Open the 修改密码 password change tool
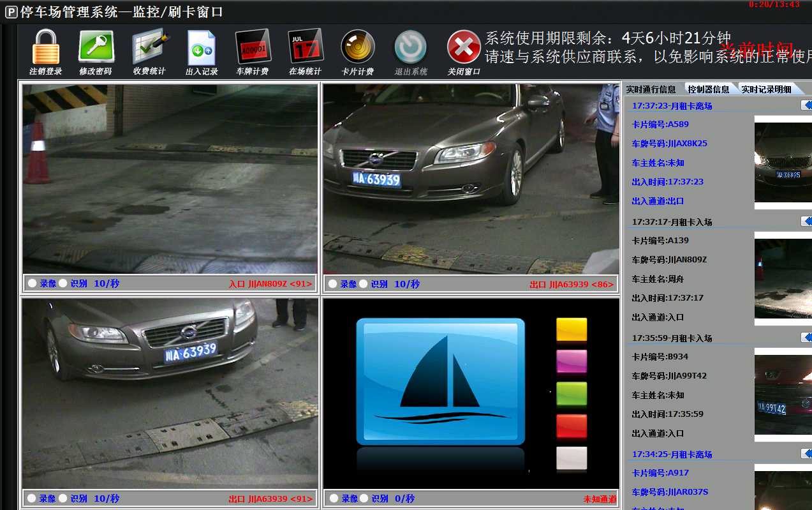Viewport: 812px width, 510px height. (x=95, y=46)
